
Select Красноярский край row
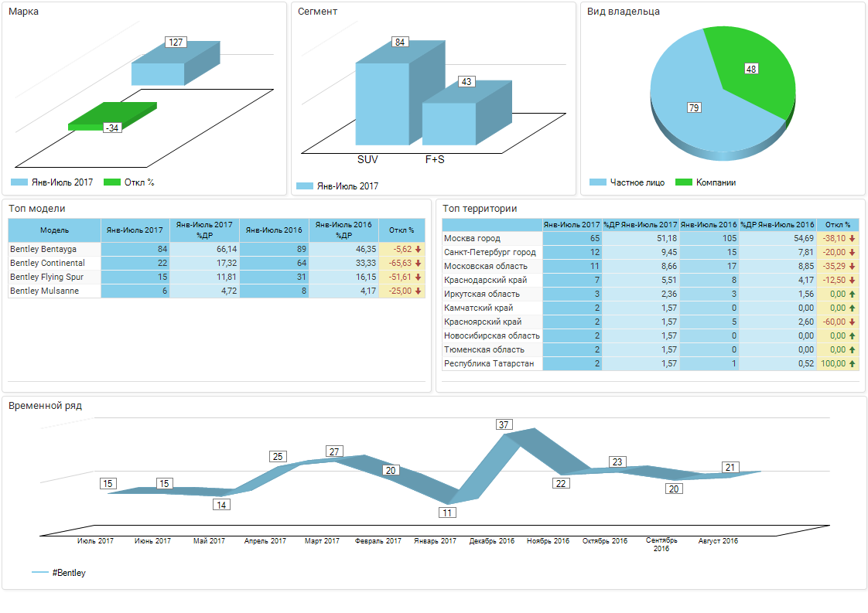pyautogui.click(x=651, y=322)
